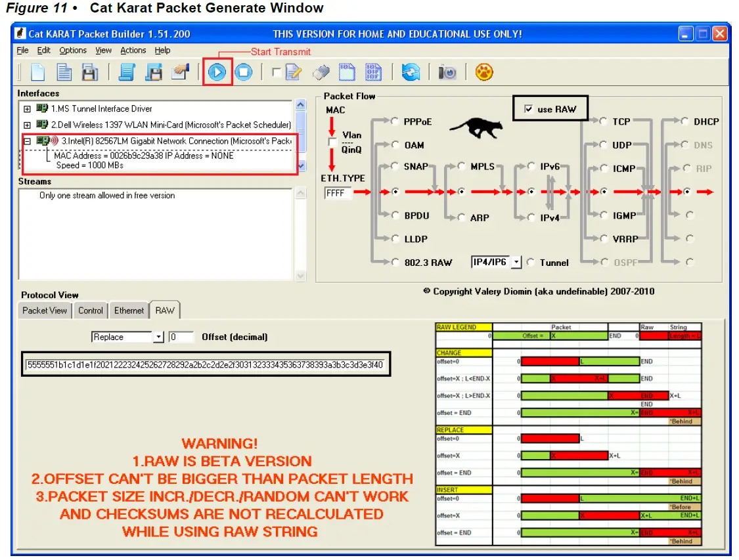Click Streams list scroll down arrow
The width and height of the screenshot is (739, 560).
(300, 276)
